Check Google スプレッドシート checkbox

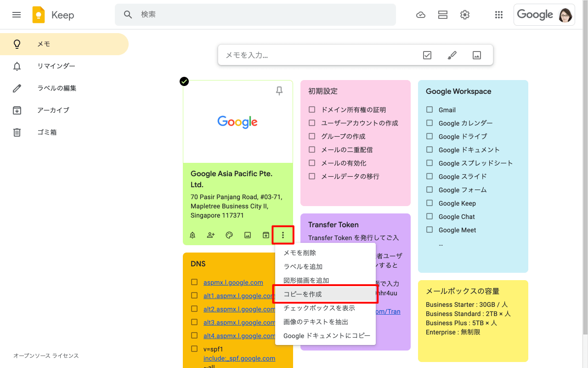coord(430,163)
